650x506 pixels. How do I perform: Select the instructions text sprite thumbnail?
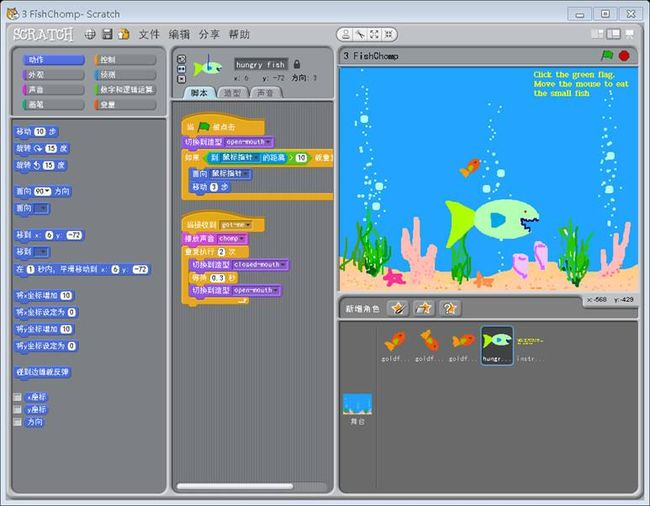(x=530, y=346)
